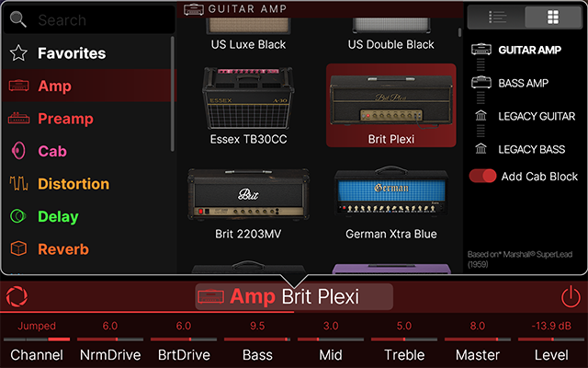The height and width of the screenshot is (368, 588).
Task: Click the red aperture icon at bottom left
Action: 17,296
